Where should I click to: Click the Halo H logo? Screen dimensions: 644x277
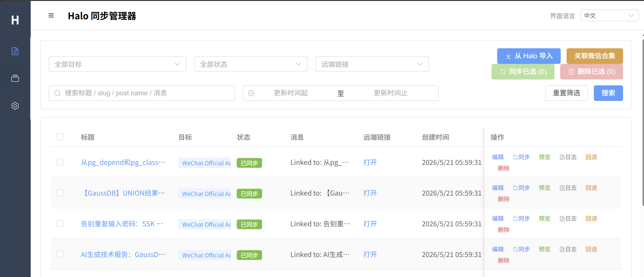pyautogui.click(x=15, y=20)
